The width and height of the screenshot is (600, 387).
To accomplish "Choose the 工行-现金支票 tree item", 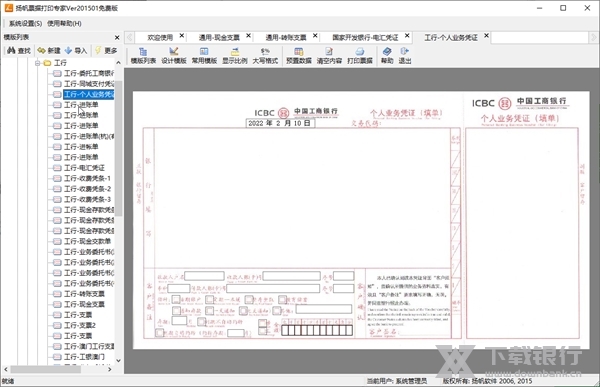I will [84, 304].
